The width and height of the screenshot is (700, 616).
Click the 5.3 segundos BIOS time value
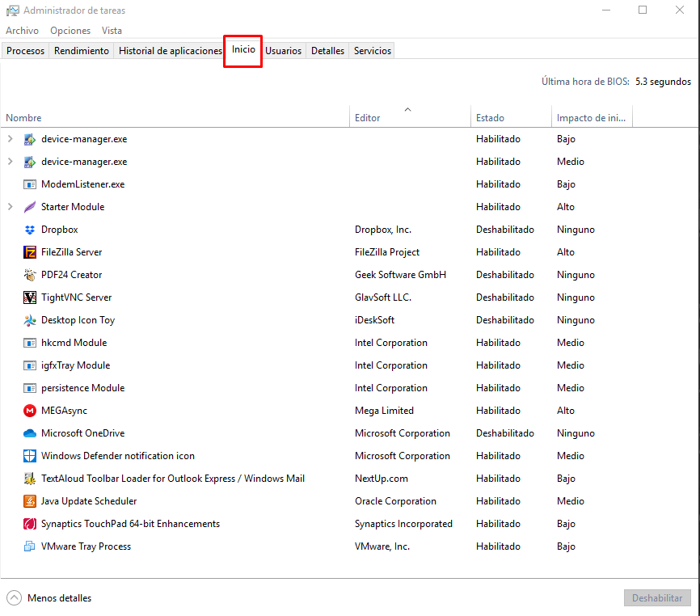click(663, 82)
